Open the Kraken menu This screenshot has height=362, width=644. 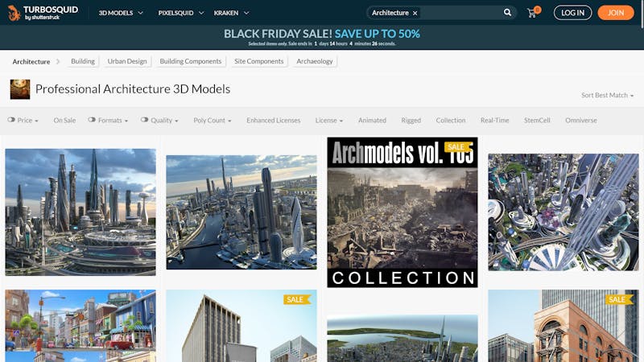point(231,13)
